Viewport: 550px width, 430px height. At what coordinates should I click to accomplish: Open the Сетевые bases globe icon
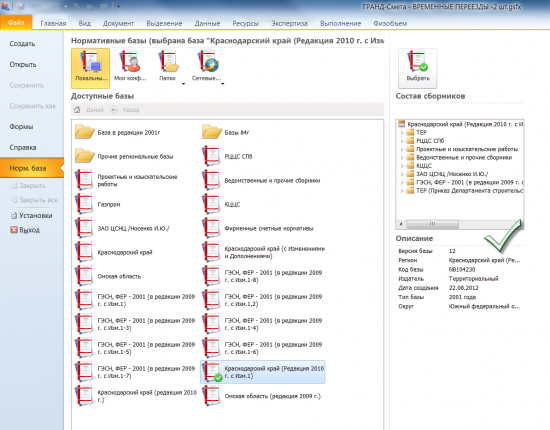[x=208, y=62]
